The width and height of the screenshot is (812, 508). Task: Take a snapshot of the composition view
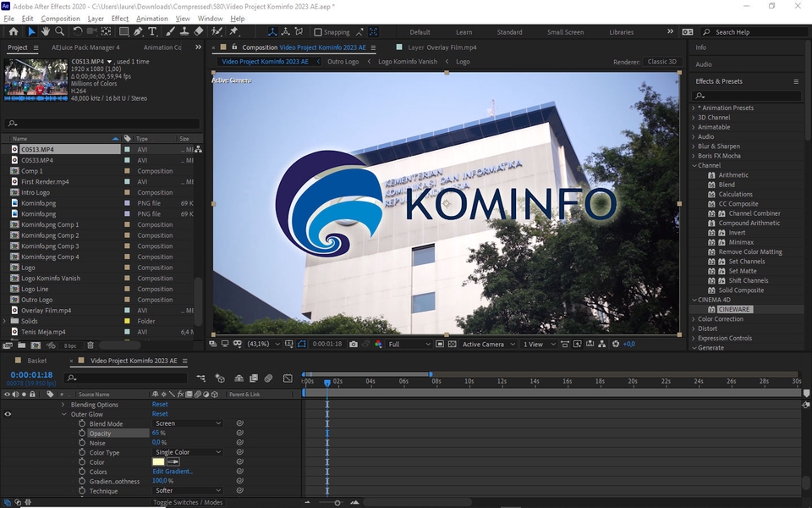tap(353, 343)
